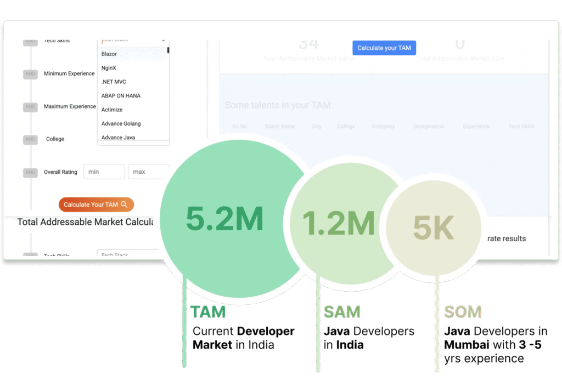Click the AND badge beside Overall Rating
This screenshot has height=392, width=562.
tap(30, 172)
